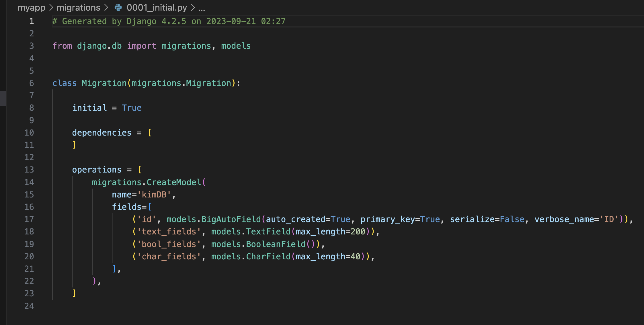Click 'BooleanField' on line 19
The height and width of the screenshot is (325, 644).
click(276, 244)
